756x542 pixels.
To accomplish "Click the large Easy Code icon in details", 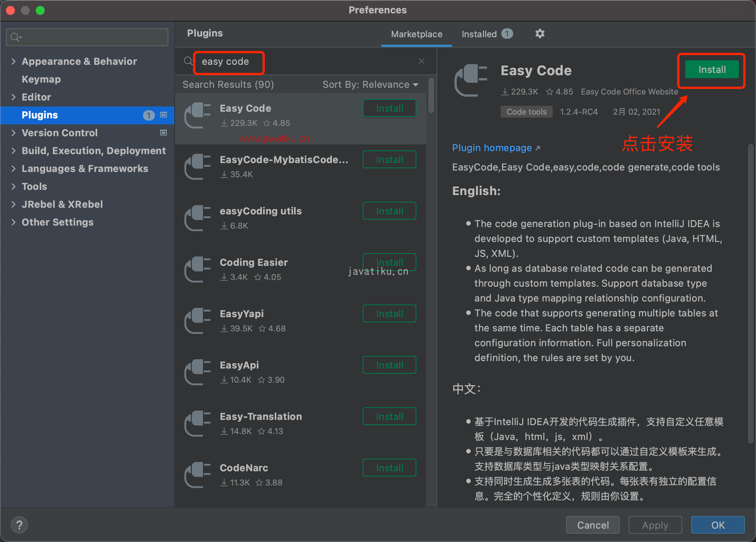I will tap(471, 80).
